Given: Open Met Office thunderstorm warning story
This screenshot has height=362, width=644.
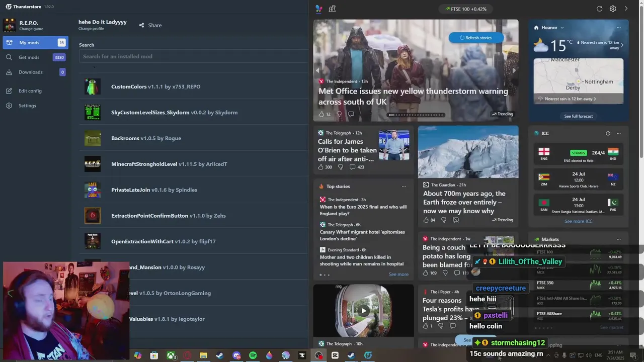Looking at the screenshot, I should (413, 97).
